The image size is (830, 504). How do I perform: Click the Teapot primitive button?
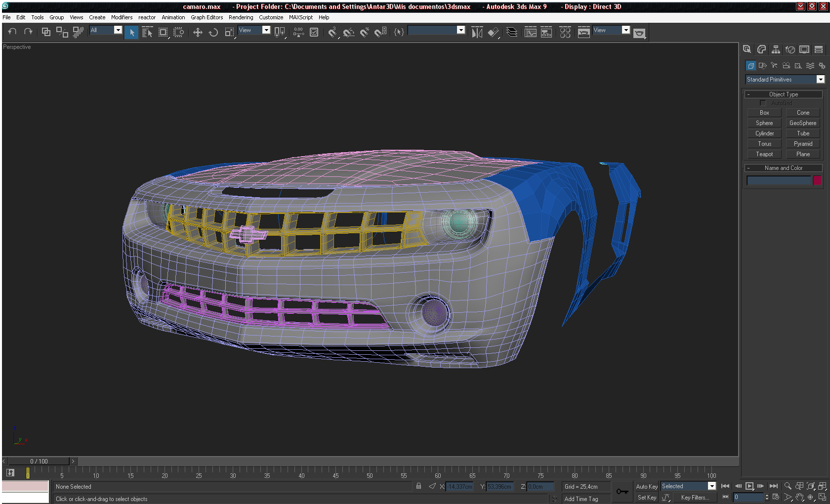[764, 154]
